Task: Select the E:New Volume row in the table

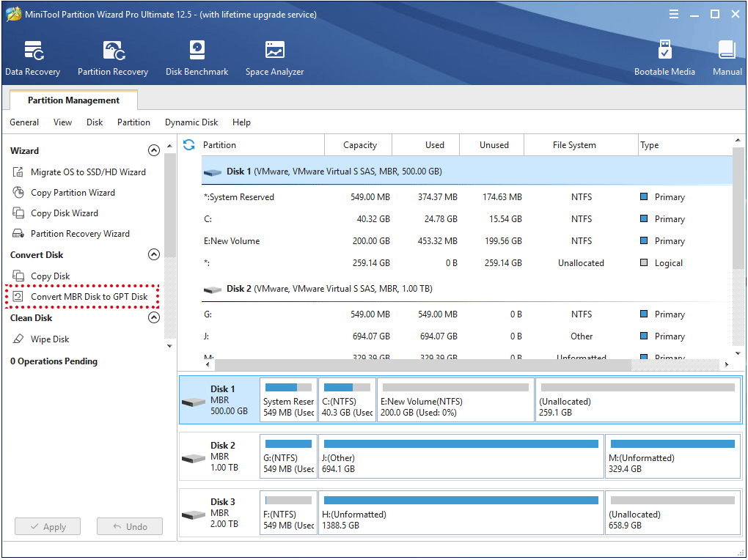Action: pyautogui.click(x=466, y=241)
